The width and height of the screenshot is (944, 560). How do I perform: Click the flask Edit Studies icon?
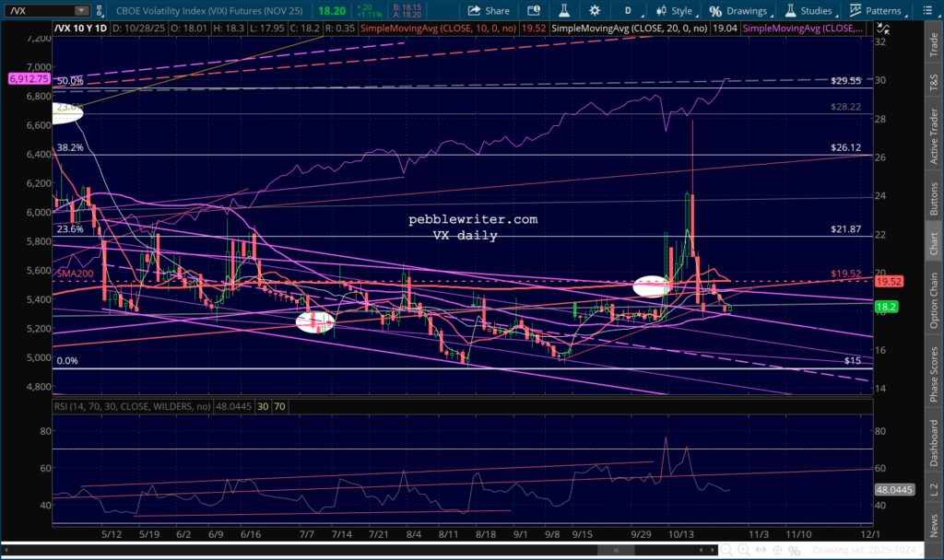point(564,11)
